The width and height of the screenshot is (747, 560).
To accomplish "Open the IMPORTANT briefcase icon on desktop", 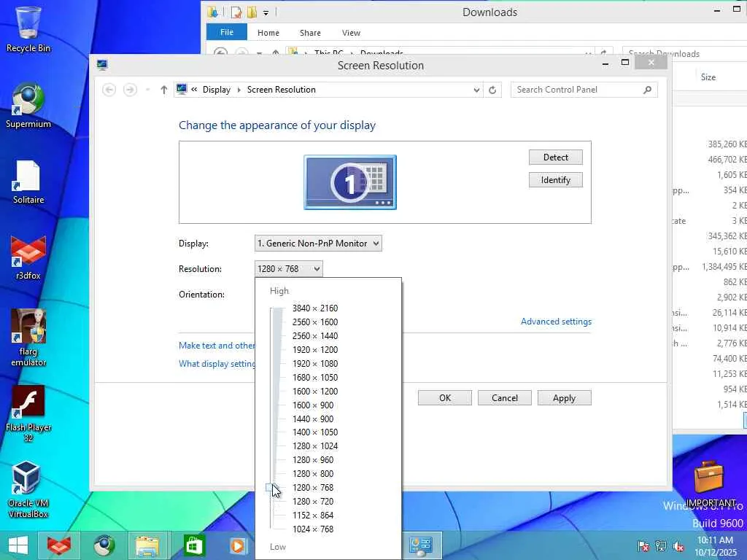I will [710, 483].
